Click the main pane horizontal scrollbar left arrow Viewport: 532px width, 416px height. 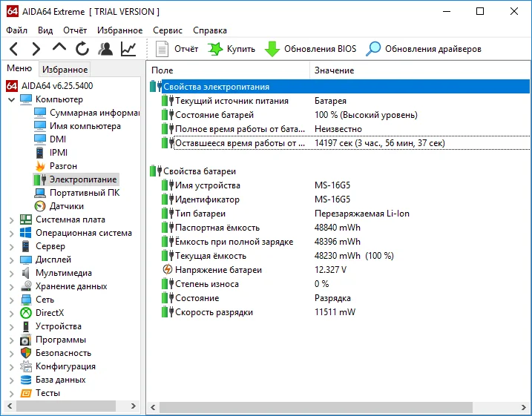point(153,407)
